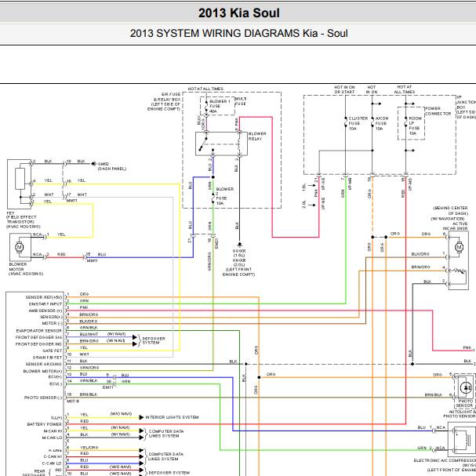Viewport: 476px width, 476px height.
Task: Select the 'BLOWER 2 FUSE 10A' label
Action: coord(224,196)
